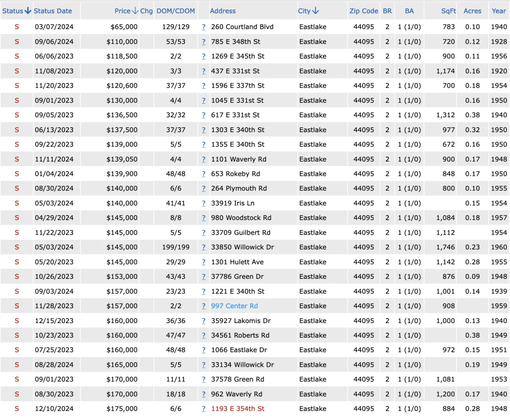Select the 1,312 SqFt value
This screenshot has height=420, width=510.
point(445,115)
